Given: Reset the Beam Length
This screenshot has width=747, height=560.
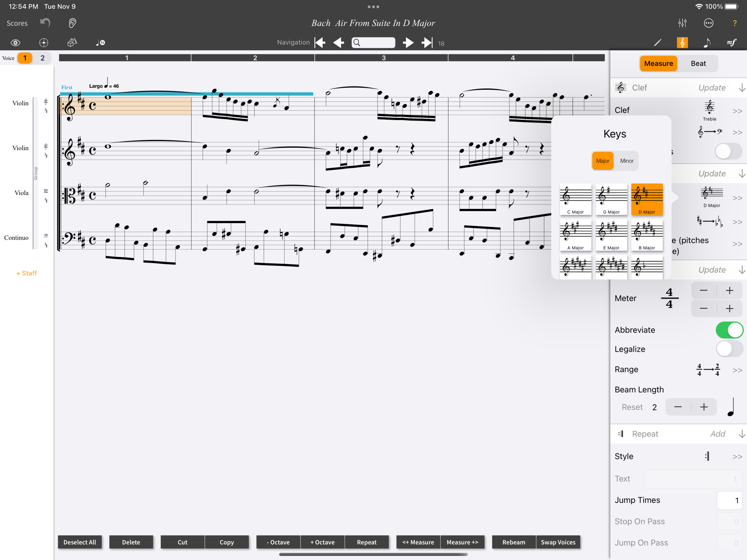Looking at the screenshot, I should [x=632, y=407].
